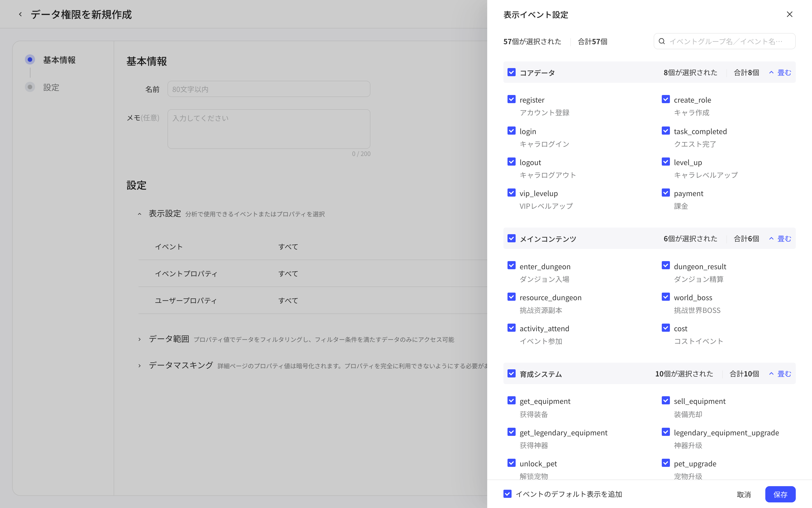
Task: Click the 保存 button
Action: click(x=780, y=494)
